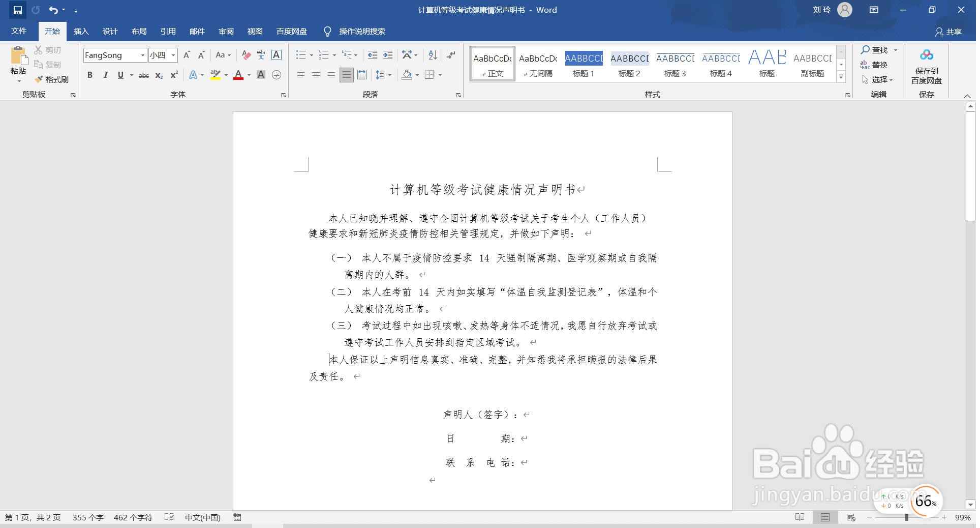Open the Select dropdown in editing

(877, 79)
